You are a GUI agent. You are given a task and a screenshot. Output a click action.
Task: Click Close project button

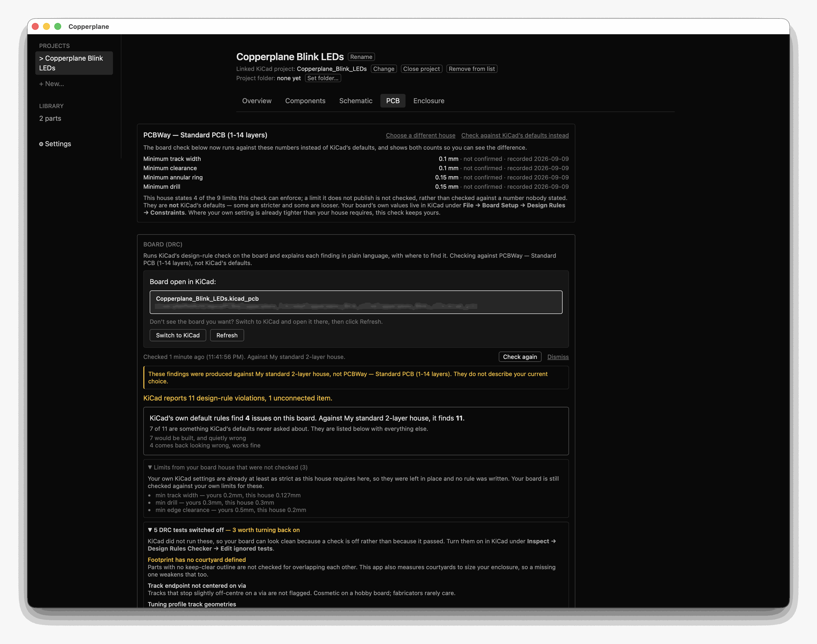(x=421, y=69)
